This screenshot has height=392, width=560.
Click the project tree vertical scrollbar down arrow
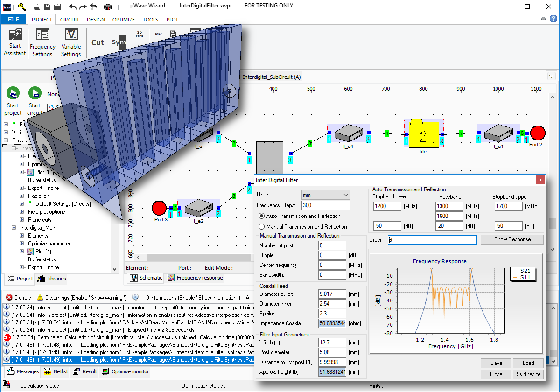coord(114,269)
